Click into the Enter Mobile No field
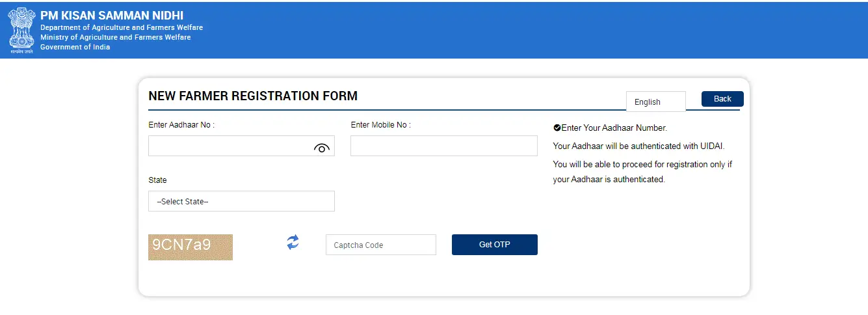Screen dimensions: 868x315 click(x=443, y=146)
